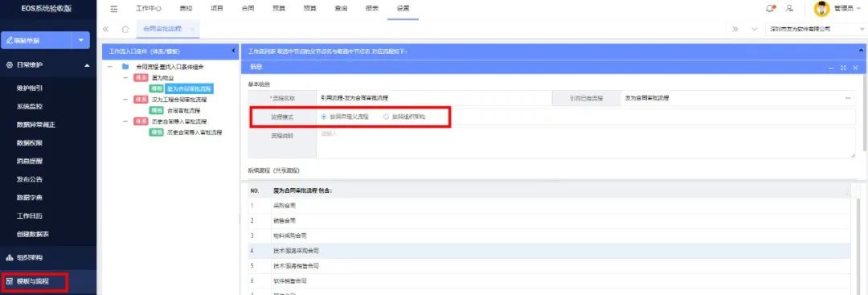Select the highlighted 友为合同审批流程 template node

pos(190,88)
